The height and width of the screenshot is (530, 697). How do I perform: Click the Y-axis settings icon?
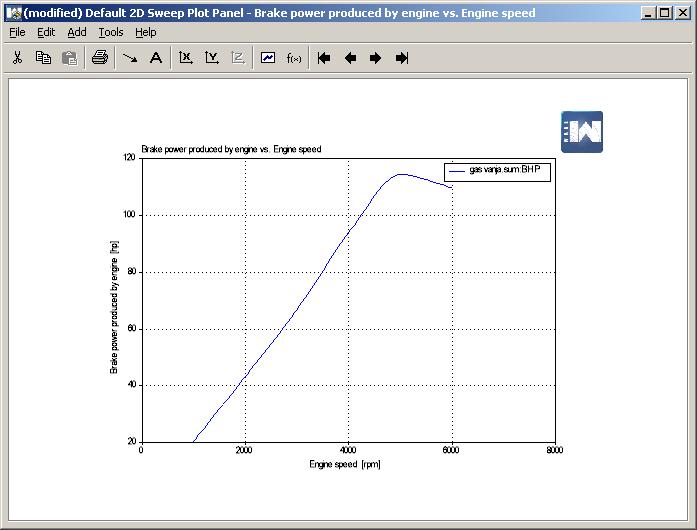[212, 58]
